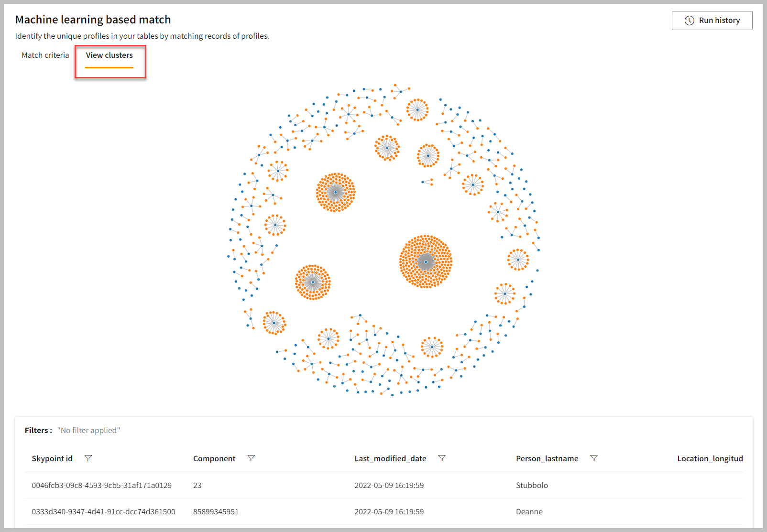Viewport: 767px width, 532px height.
Task: Switch to the Match criteria tab
Action: [x=45, y=55]
